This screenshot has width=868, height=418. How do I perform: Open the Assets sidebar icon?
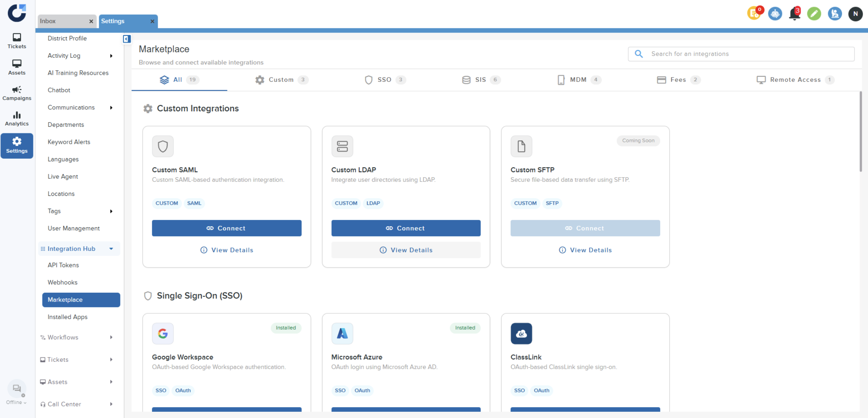[17, 67]
